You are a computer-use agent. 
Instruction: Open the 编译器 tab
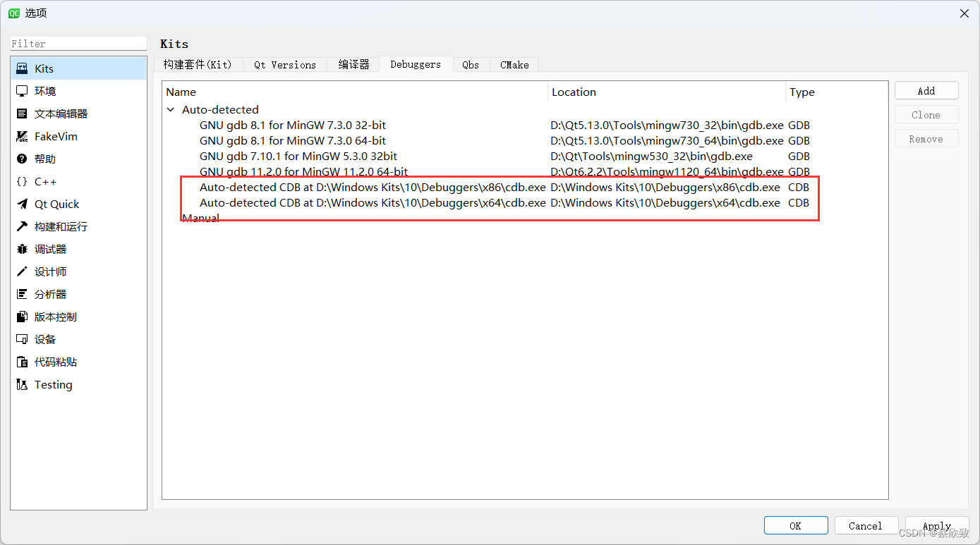tap(353, 64)
